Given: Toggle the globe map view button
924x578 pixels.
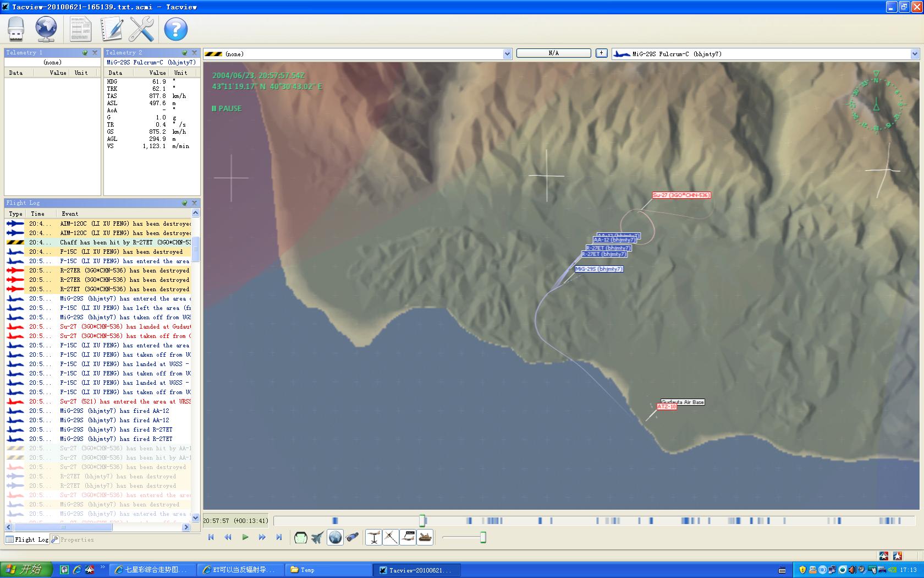Looking at the screenshot, I should [335, 537].
